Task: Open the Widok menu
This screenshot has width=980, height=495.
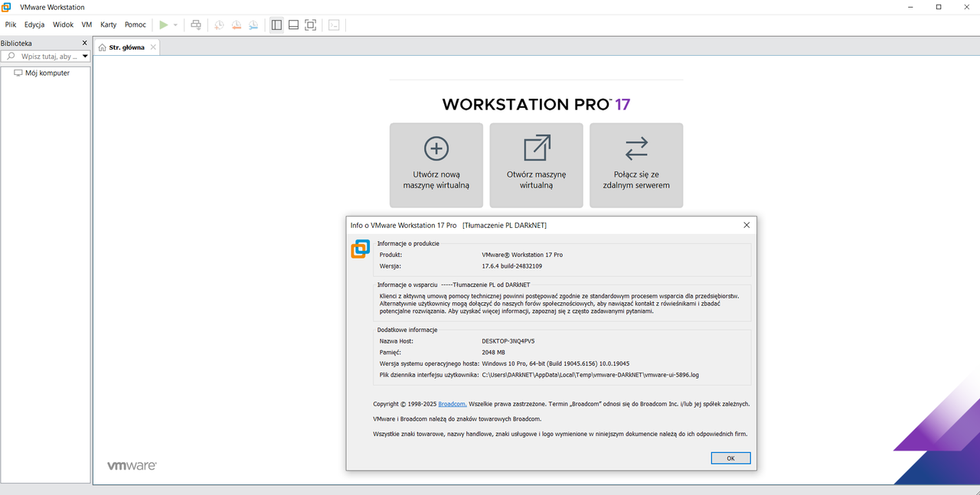Action: 63,24
